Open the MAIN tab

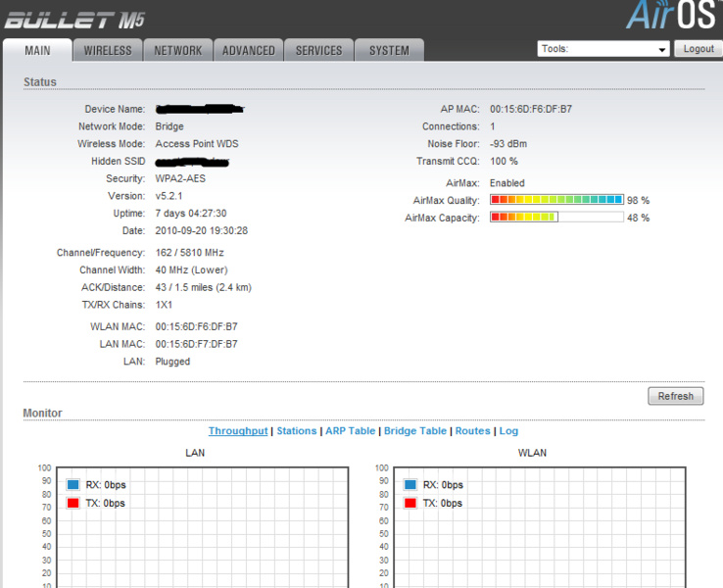(37, 50)
